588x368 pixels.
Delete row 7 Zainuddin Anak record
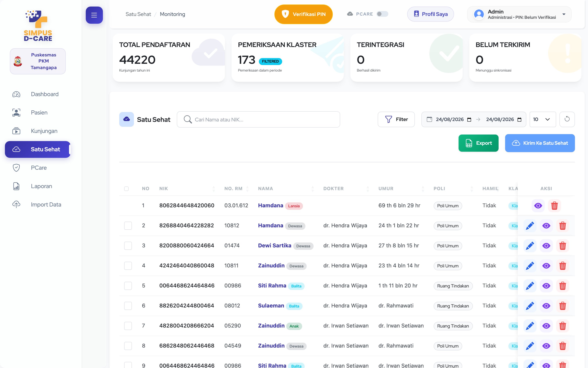click(562, 326)
